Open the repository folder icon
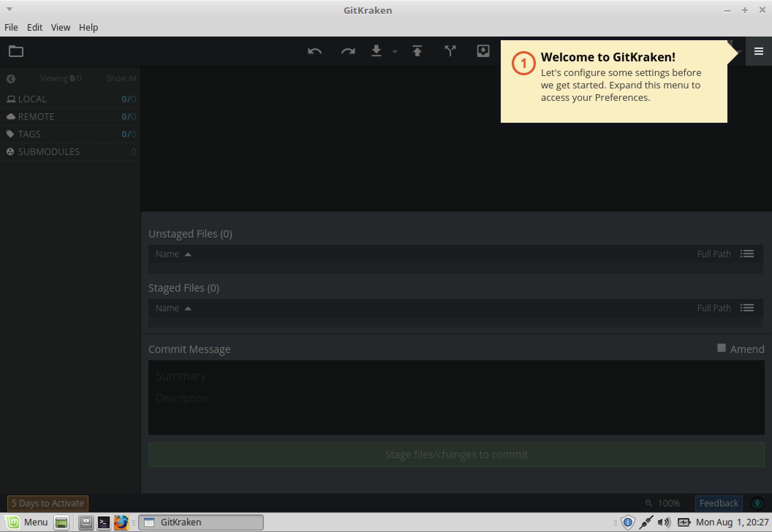Image resolution: width=772 pixels, height=532 pixels. 16,51
